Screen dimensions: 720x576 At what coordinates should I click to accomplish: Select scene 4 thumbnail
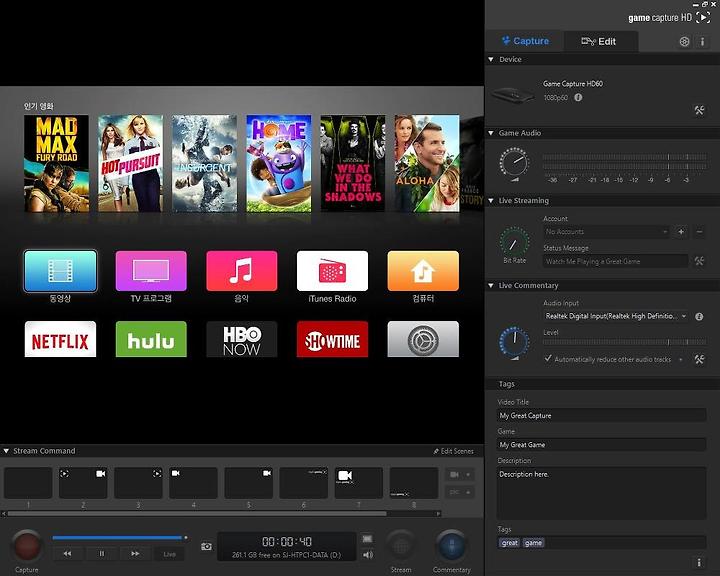(193, 483)
